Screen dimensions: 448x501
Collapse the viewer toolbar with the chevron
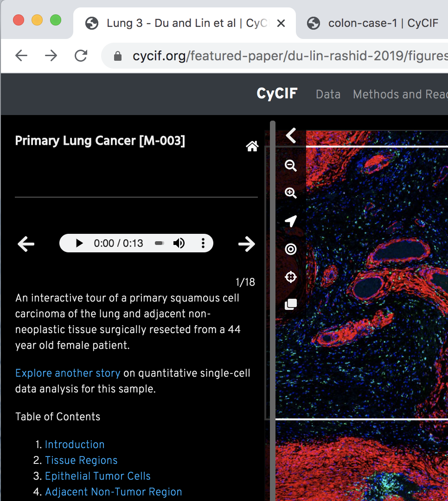point(291,136)
